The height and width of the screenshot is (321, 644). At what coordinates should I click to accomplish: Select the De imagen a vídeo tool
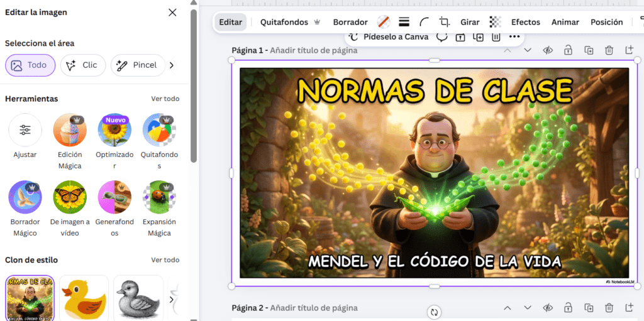[70, 197]
